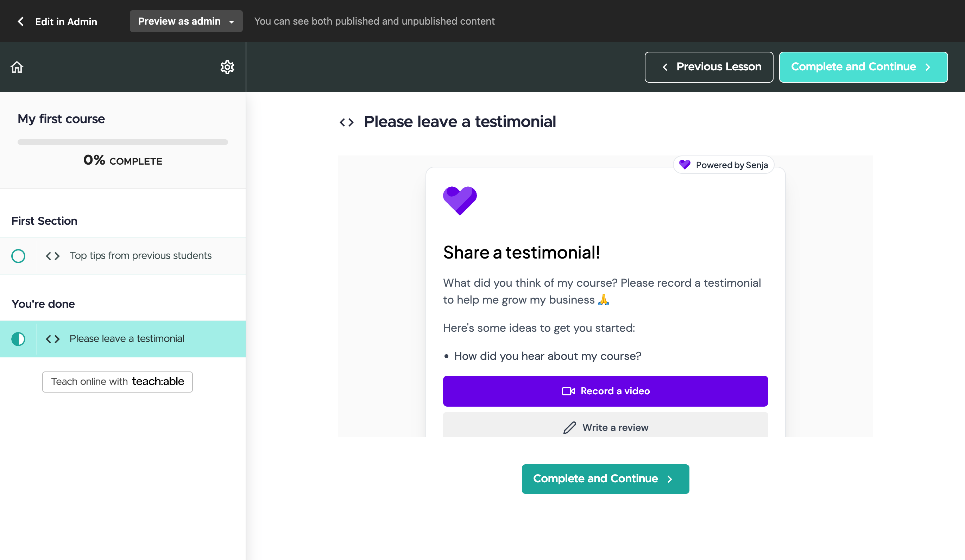Click the code icon beside Top tips lesson
Screen dimensions: 965x560
coord(53,256)
